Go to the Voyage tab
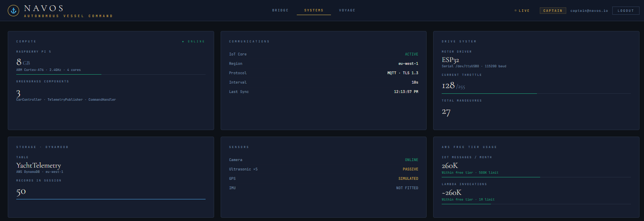The width and height of the screenshot is (644, 221). tap(347, 11)
